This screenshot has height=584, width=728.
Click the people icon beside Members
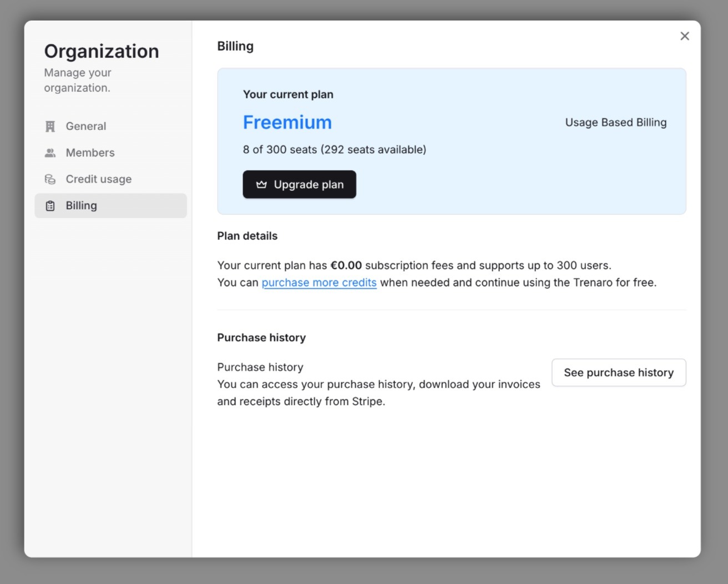[50, 153]
